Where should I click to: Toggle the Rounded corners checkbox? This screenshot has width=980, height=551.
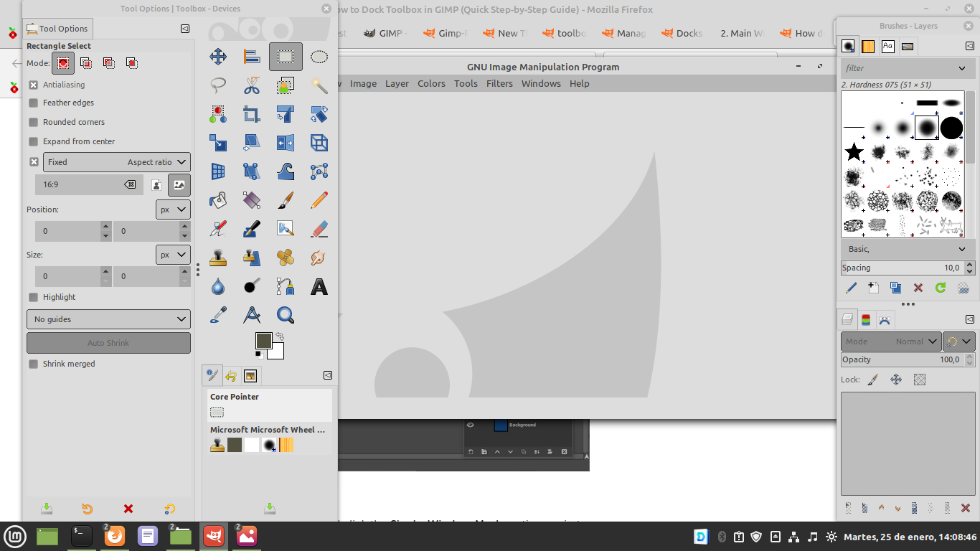click(34, 122)
